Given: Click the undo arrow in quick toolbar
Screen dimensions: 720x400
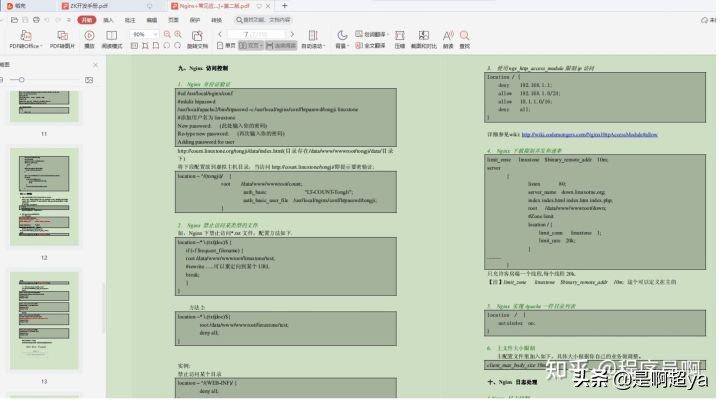Looking at the screenshot, I should point(47,20).
